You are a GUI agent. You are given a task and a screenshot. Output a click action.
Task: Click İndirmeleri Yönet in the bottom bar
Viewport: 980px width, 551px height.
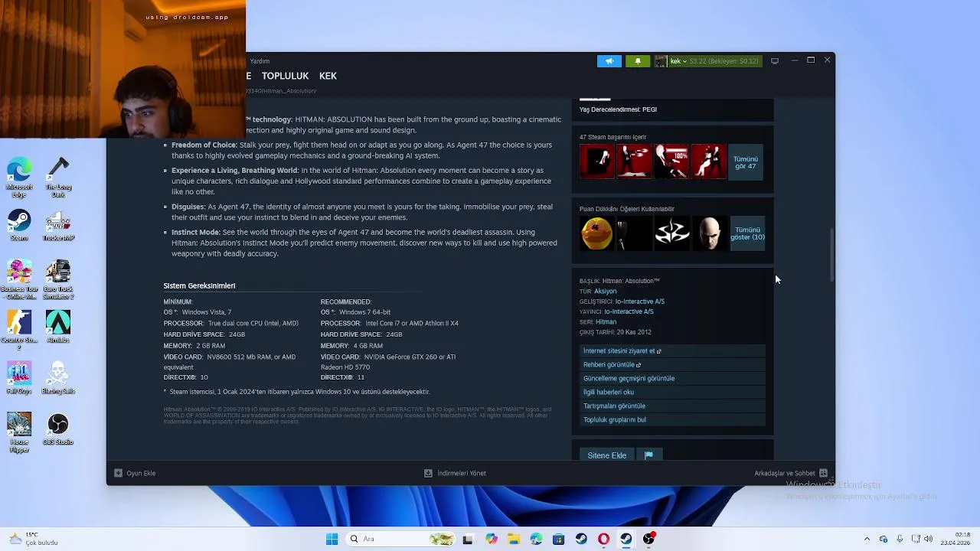coord(462,473)
